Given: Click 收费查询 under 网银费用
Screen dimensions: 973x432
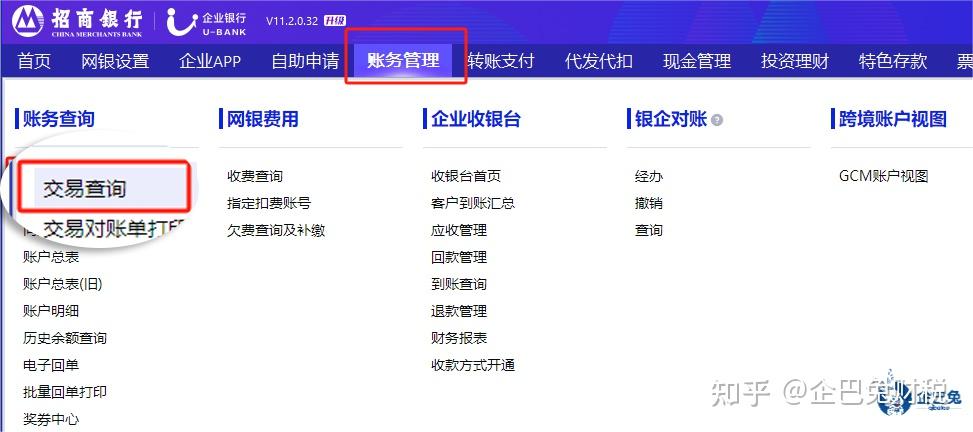Looking at the screenshot, I should [255, 176].
